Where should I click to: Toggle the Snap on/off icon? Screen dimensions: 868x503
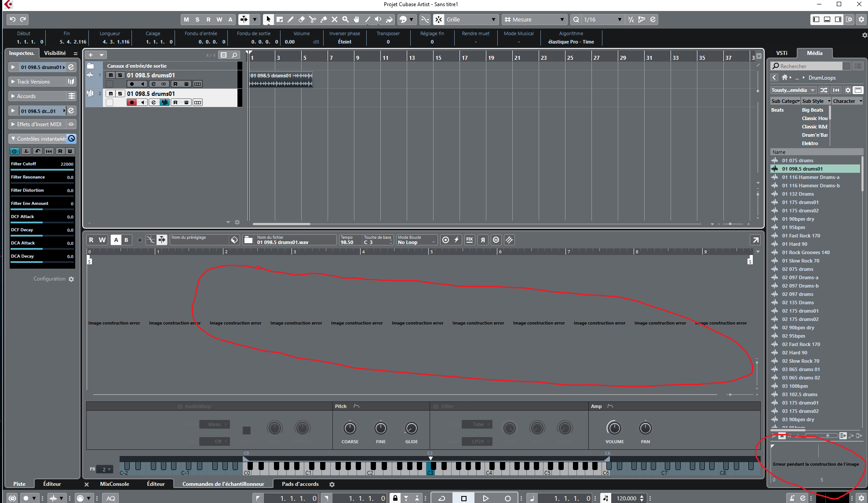[439, 19]
